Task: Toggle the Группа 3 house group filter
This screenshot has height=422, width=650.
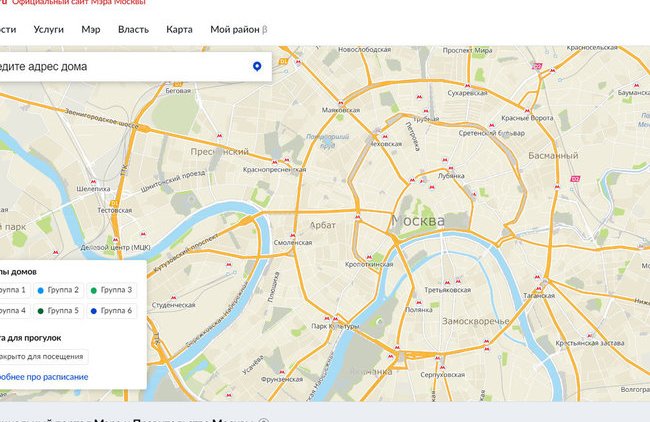Action: [112, 290]
